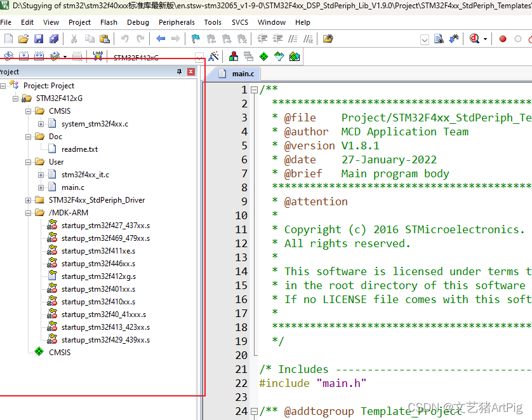The width and height of the screenshot is (532, 420).
Task: Indent selected lines
Action: pos(262,39)
